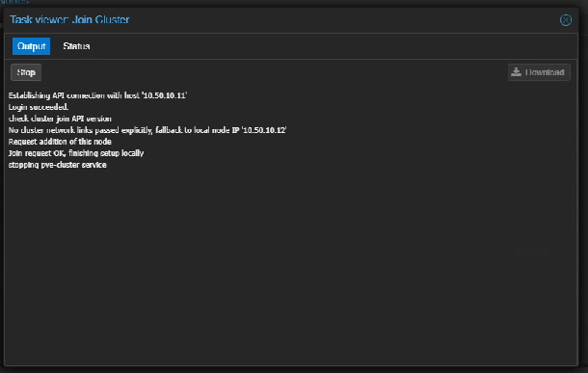Screen dimensions: 588x373
Task: Stop the running Join Cluster task
Action: pos(26,72)
